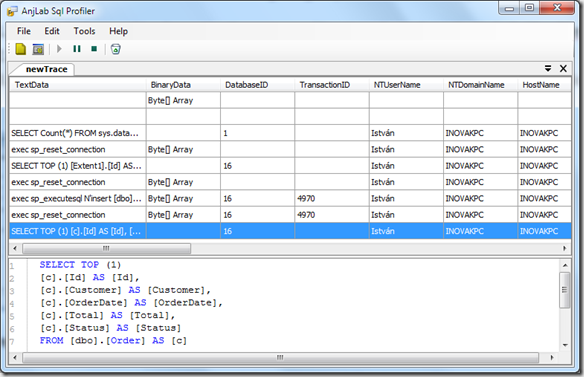Sort by the NTDomainName column header
The height and width of the screenshot is (377, 584).
pyautogui.click(x=480, y=85)
